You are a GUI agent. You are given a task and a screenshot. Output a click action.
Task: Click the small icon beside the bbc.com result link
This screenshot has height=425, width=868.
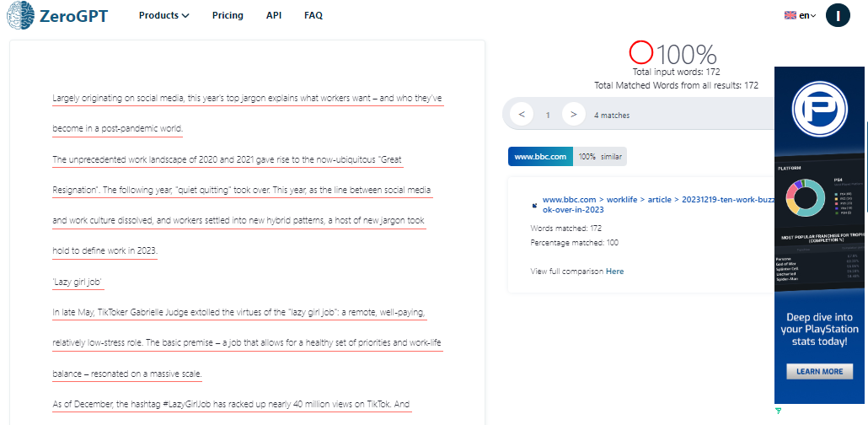(x=534, y=205)
